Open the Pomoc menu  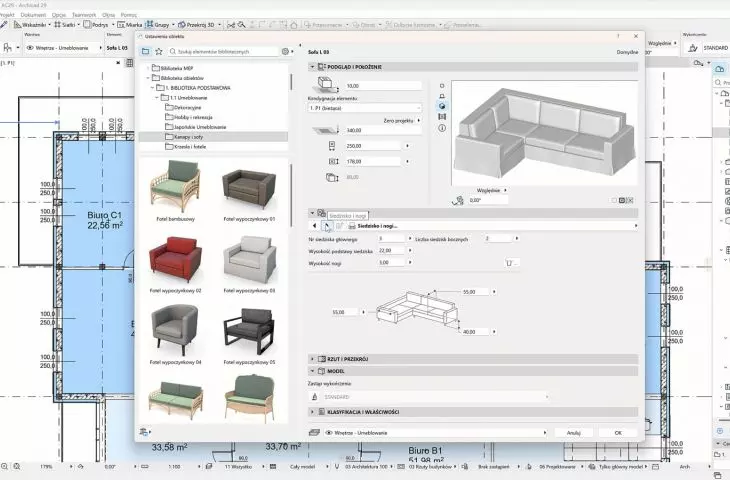click(128, 15)
